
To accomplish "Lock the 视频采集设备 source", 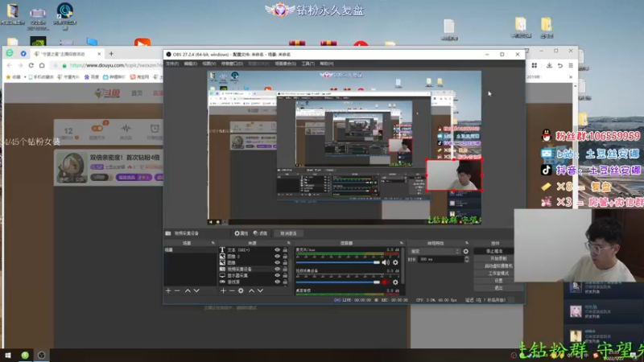I will coord(285,269).
